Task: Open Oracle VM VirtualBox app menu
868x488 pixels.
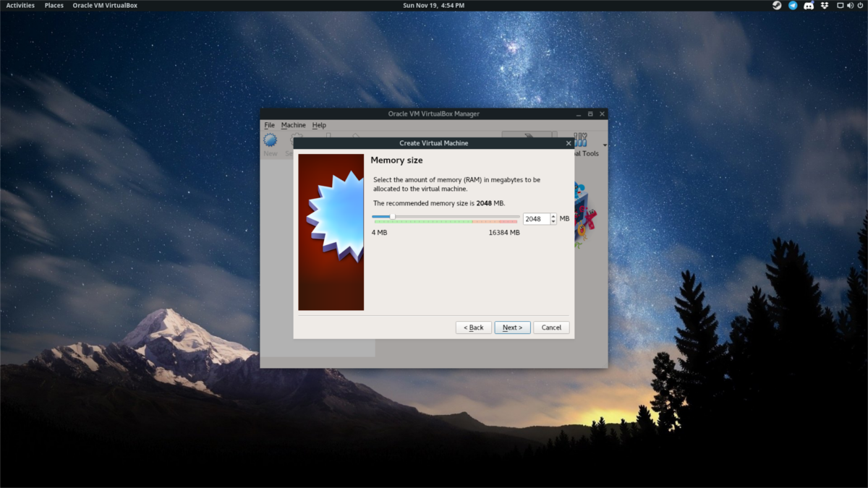Action: (105, 5)
